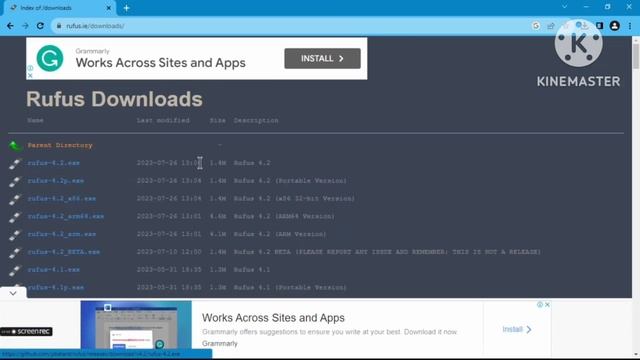Click the 'Rufus 4.2 (x86 32-bit Version)' description
This screenshot has height=360, width=640.
[x=294, y=198]
